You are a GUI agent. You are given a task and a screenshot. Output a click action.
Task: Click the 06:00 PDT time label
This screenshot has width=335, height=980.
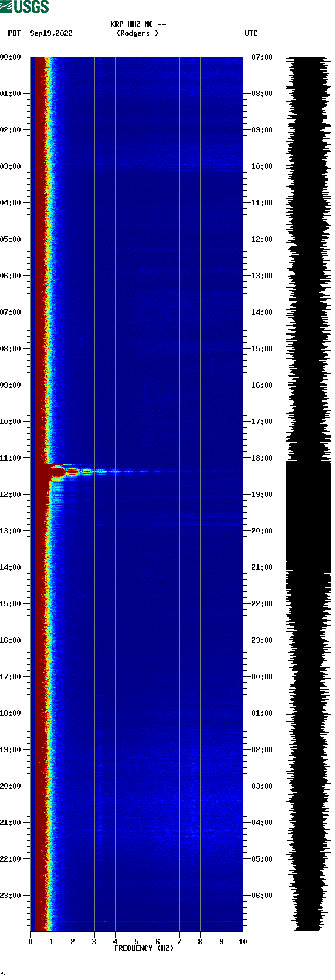(x=10, y=276)
